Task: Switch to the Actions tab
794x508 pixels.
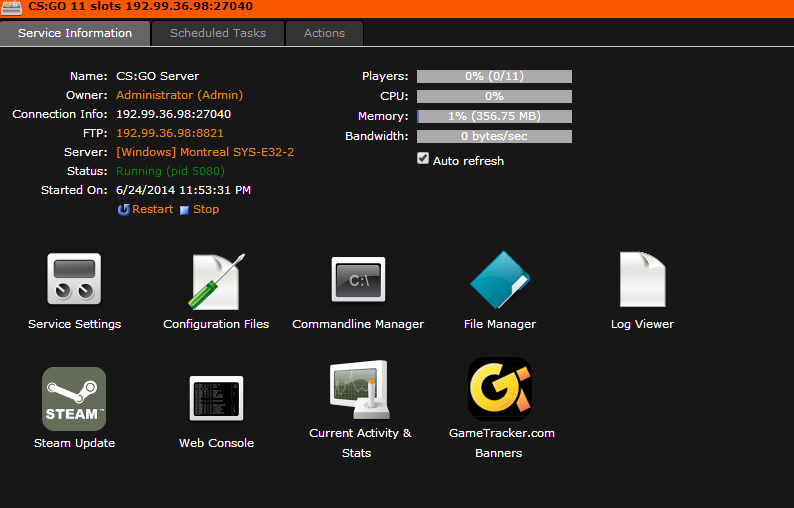Action: point(324,33)
